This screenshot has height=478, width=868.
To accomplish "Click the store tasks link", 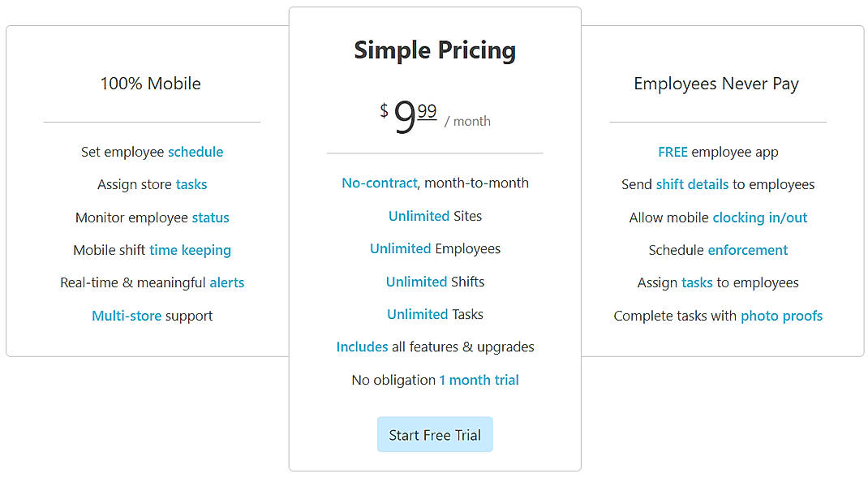I will point(191,184).
